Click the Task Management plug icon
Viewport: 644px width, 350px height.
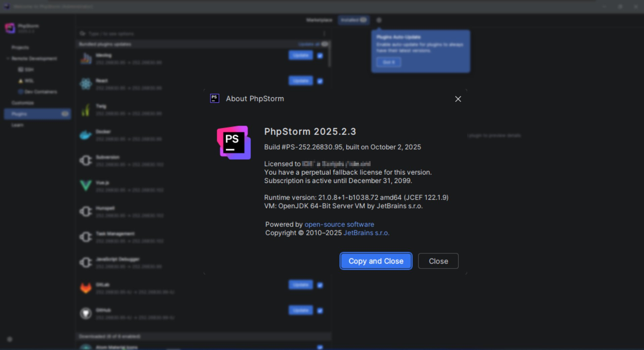point(86,237)
